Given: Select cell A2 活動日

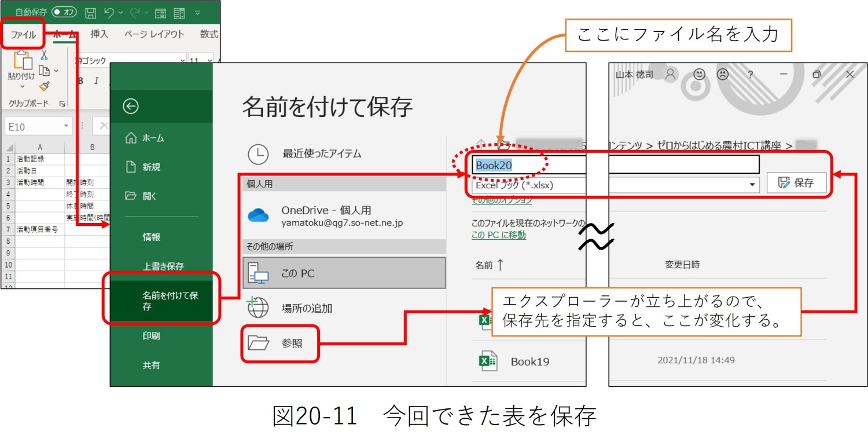Looking at the screenshot, I should [x=40, y=170].
